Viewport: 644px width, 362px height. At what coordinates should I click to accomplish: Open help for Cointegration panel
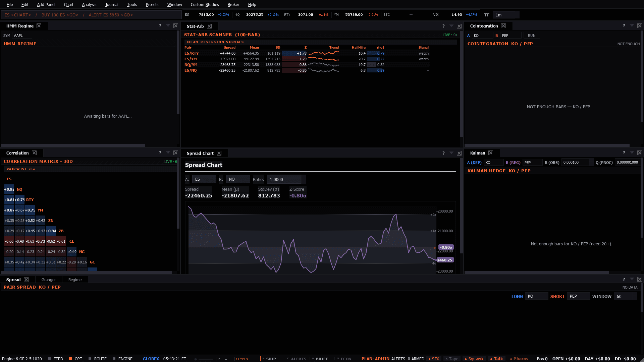[624, 26]
